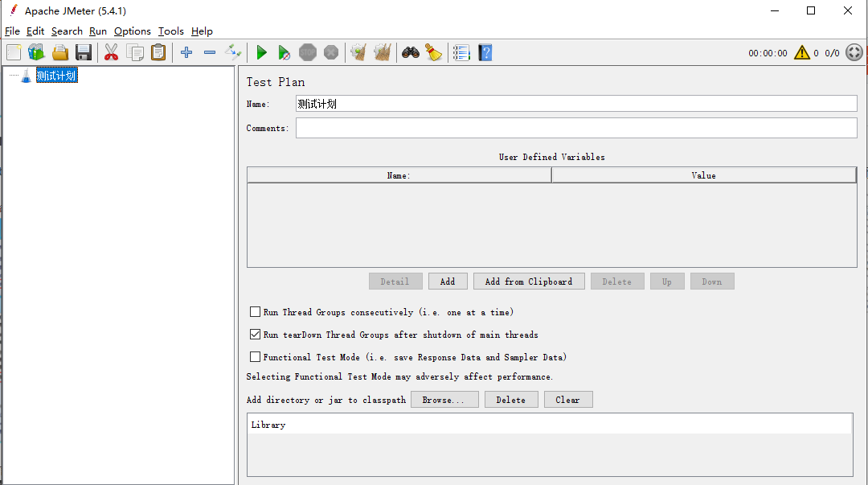The width and height of the screenshot is (868, 485).
Task: Click the Value column header
Action: pyautogui.click(x=703, y=175)
